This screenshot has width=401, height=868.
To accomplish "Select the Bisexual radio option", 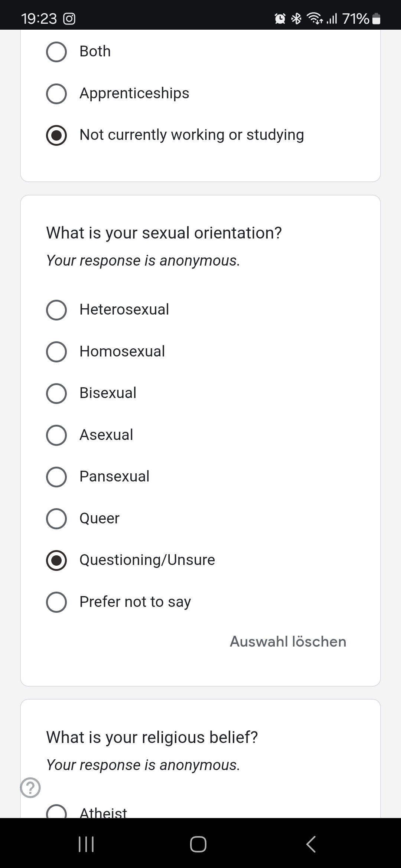I will (56, 393).
